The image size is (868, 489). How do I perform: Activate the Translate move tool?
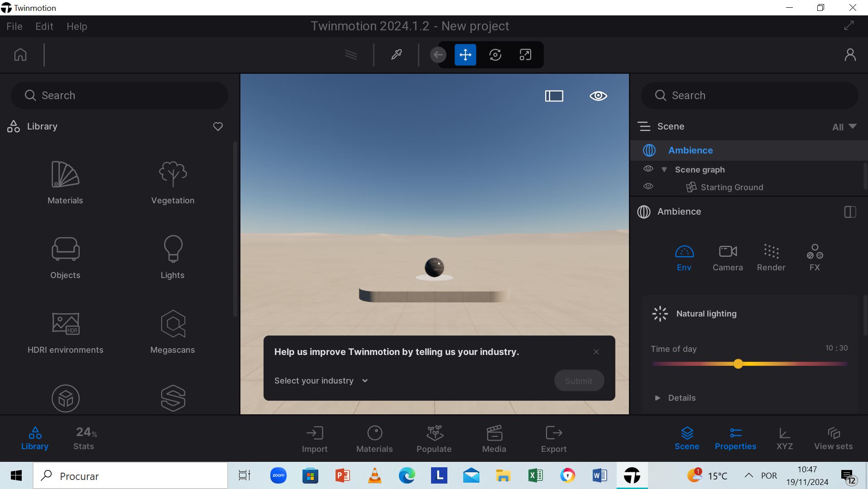coord(465,55)
